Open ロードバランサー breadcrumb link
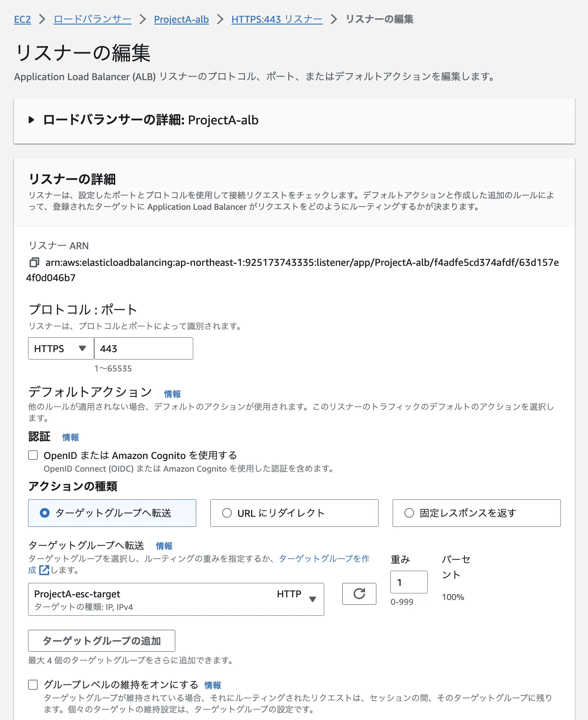 [x=92, y=19]
